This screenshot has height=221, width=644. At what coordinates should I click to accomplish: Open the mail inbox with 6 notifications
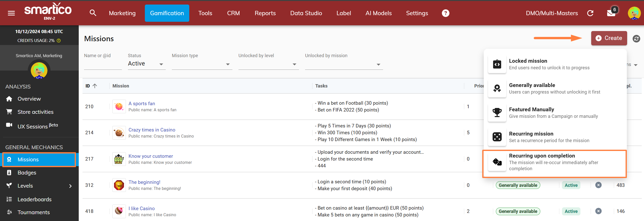[611, 13]
